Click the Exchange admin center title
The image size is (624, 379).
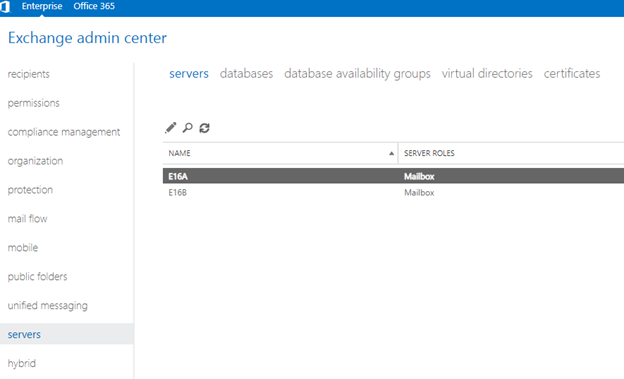point(87,38)
